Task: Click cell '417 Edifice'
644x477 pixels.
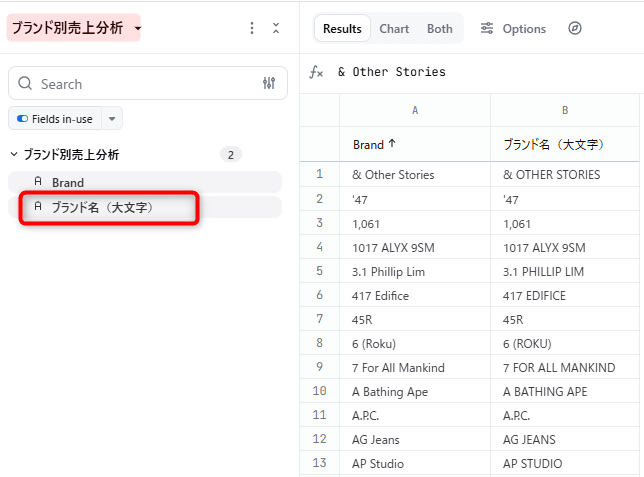Action: point(415,296)
